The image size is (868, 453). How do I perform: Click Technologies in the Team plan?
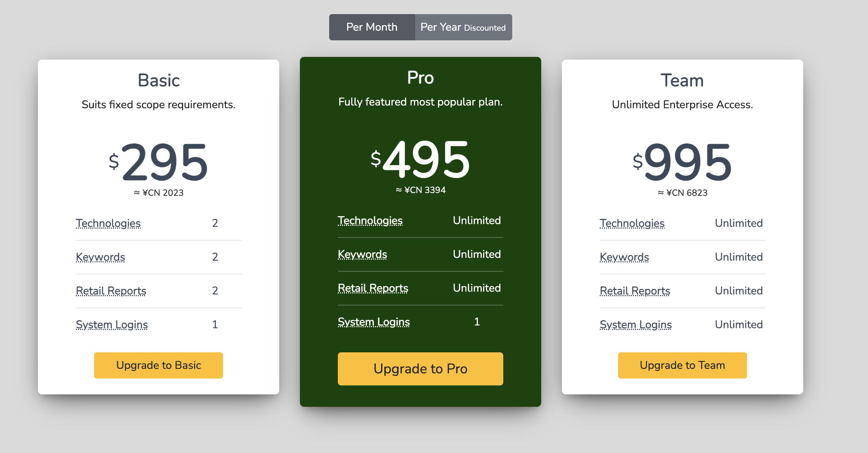632,223
